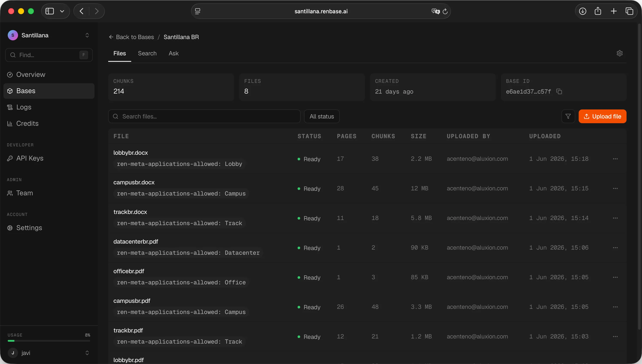Click the campusbr.docx file name

pos(134,182)
